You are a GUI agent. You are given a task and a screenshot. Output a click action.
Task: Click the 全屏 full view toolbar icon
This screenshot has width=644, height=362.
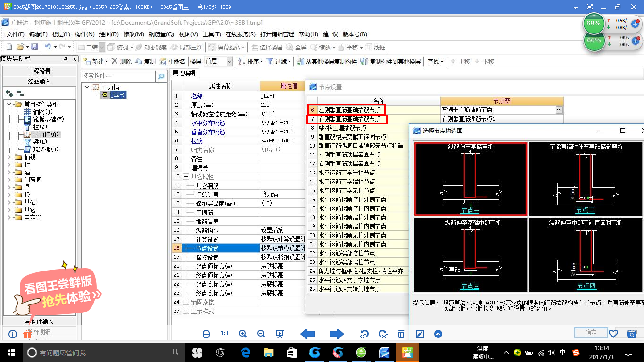click(x=297, y=47)
